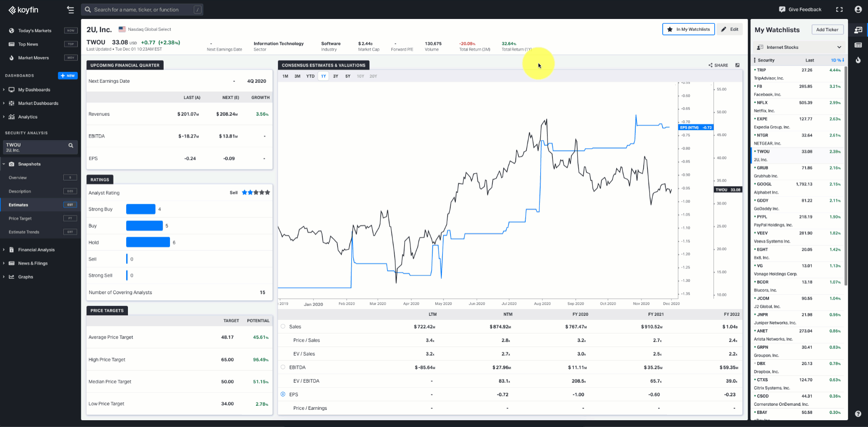Screen dimensions: 868x427
Task: Click the Analytics chart icon
Action: (x=12, y=117)
